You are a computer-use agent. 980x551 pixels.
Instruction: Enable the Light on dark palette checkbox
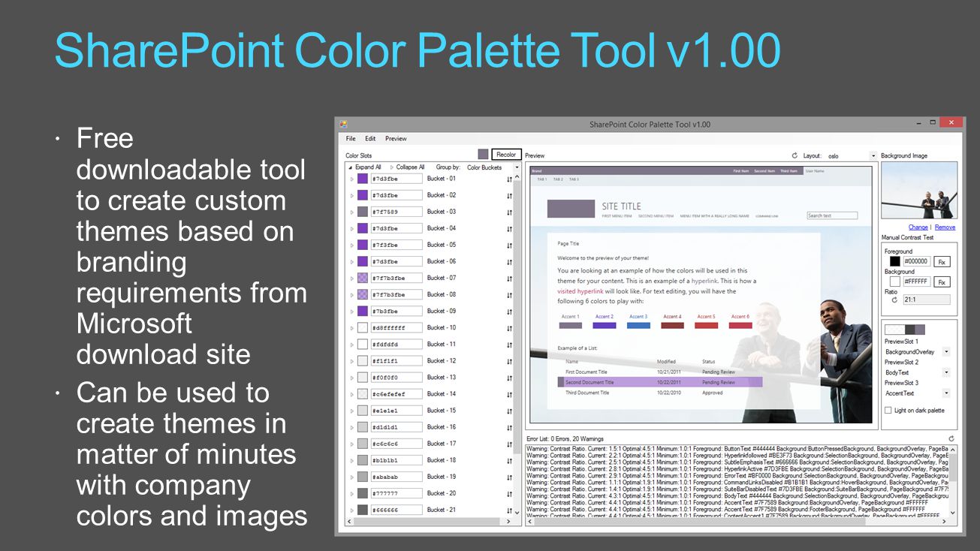click(x=888, y=411)
